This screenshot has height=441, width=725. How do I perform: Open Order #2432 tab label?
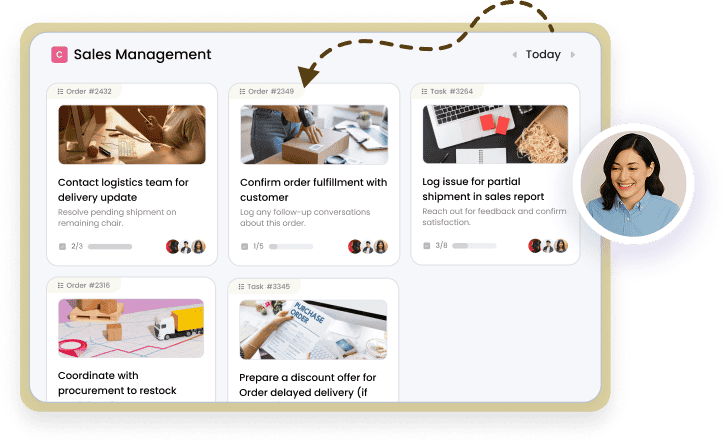89,92
